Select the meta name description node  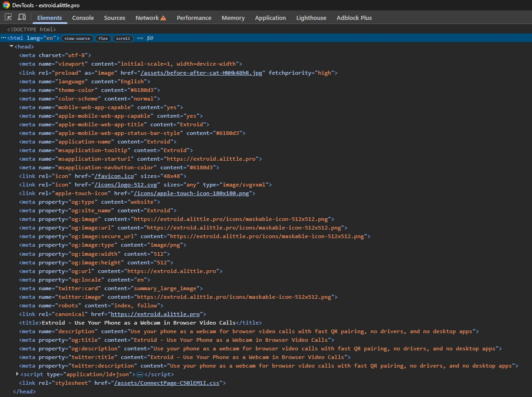click(x=249, y=331)
